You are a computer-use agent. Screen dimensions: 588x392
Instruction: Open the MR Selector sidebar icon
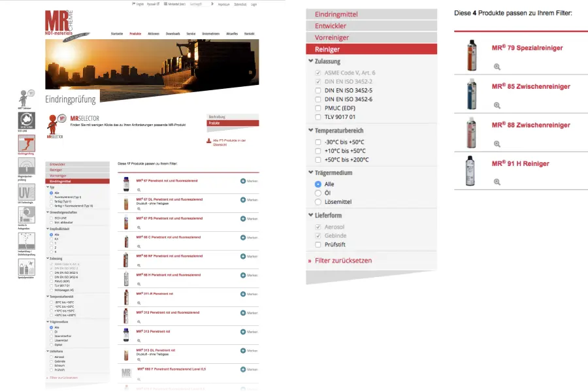(26, 98)
